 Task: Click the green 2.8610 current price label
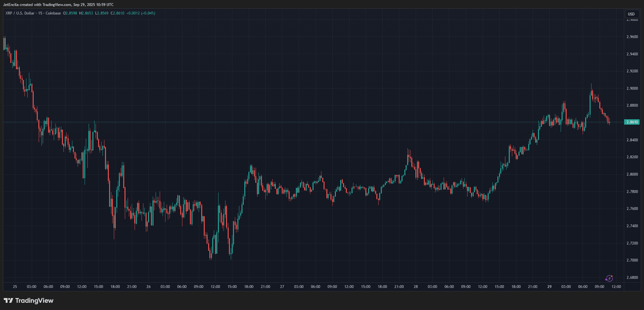tap(632, 122)
